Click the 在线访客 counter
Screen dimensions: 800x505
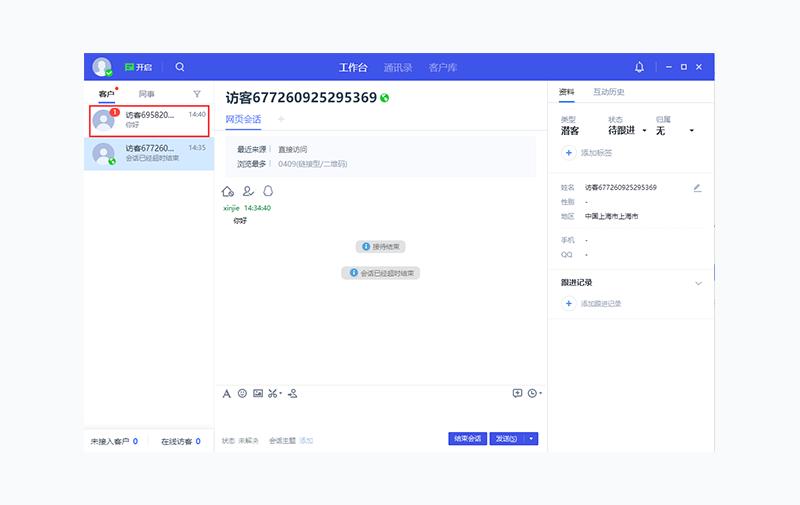tap(181, 441)
